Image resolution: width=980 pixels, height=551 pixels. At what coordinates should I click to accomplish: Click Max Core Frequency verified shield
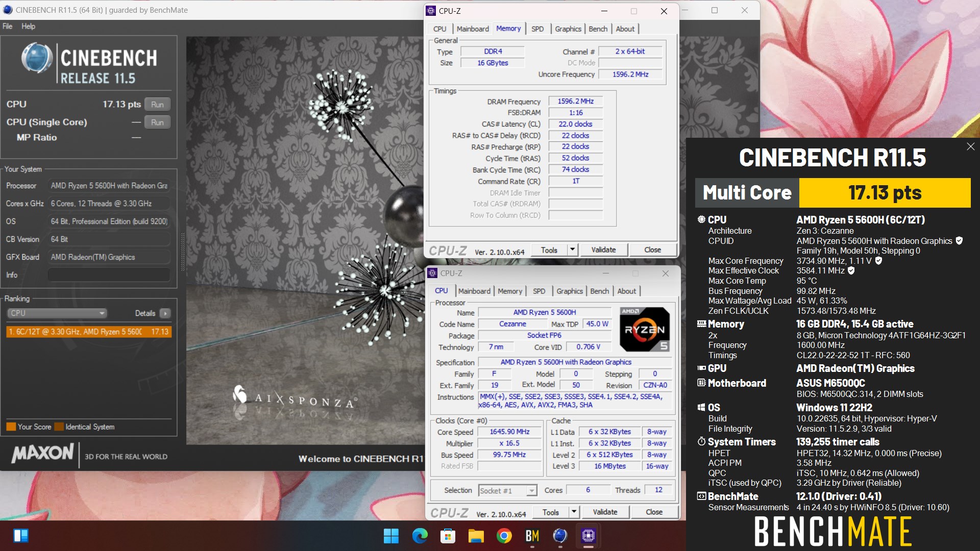tap(878, 260)
